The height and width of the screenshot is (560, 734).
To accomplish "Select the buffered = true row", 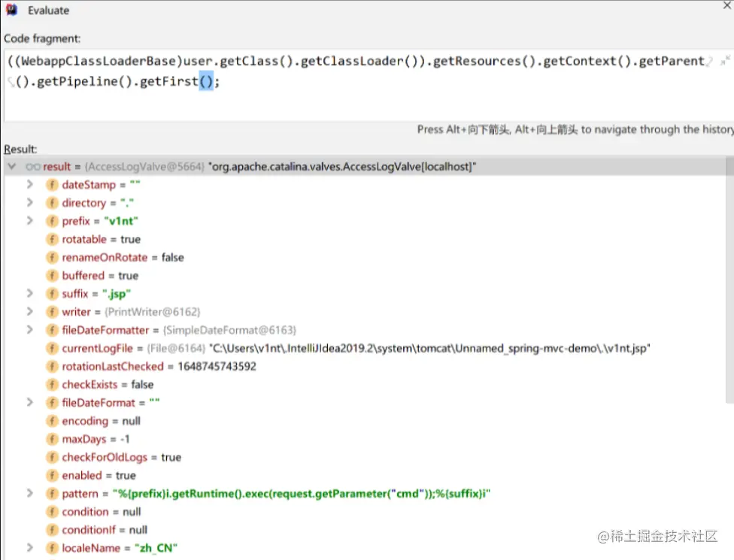I will coord(365,276).
